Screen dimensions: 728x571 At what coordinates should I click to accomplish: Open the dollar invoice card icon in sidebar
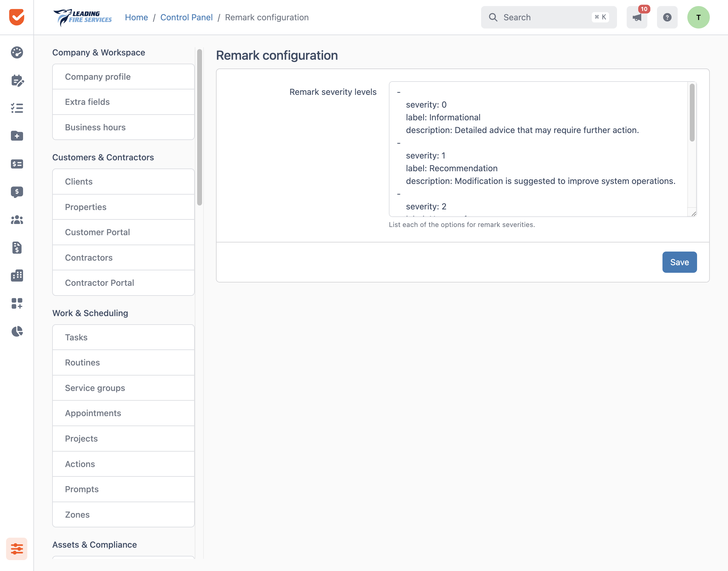click(x=17, y=164)
